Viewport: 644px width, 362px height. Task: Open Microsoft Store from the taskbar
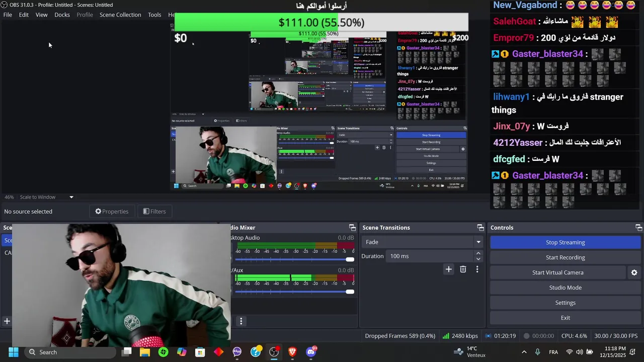200,352
